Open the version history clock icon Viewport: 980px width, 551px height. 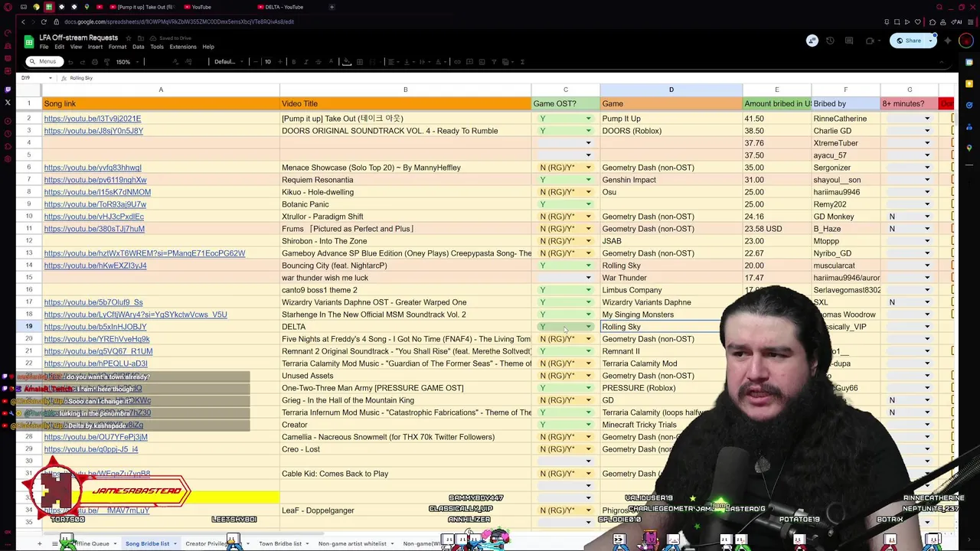(830, 41)
